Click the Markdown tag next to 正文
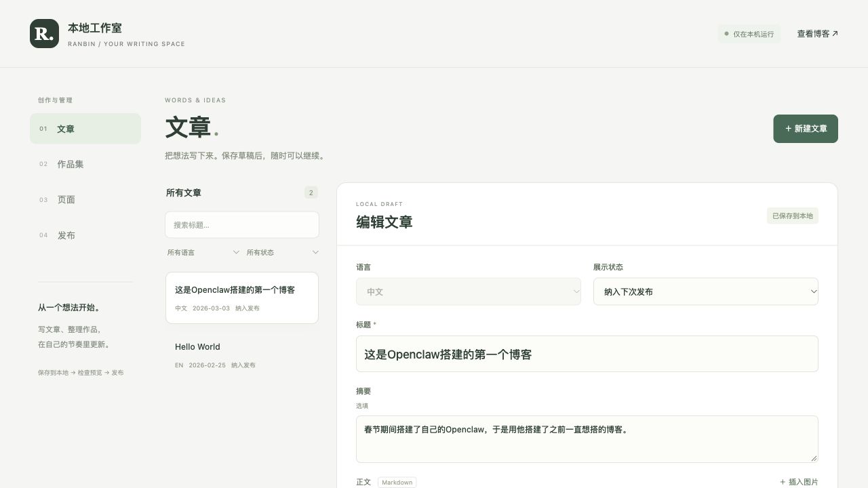This screenshot has width=868, height=488. click(397, 483)
